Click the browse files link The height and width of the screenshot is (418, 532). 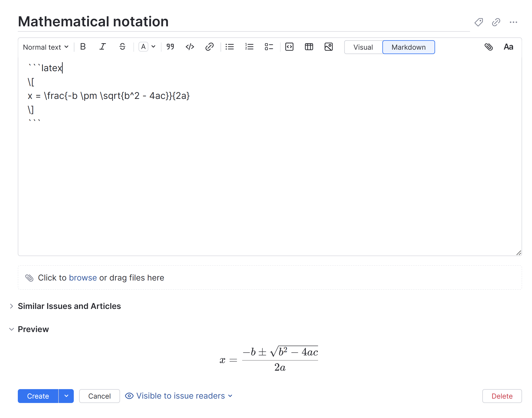click(x=83, y=278)
